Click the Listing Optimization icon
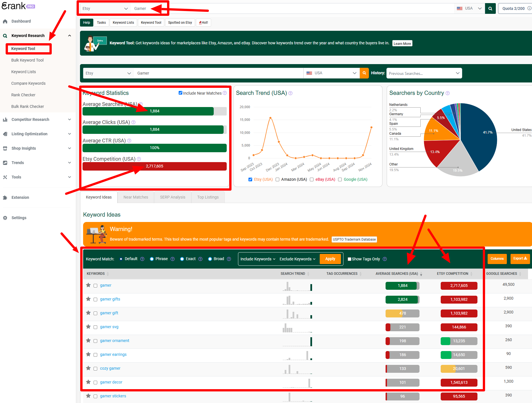Screen dimensions: 532x403 tap(5, 134)
